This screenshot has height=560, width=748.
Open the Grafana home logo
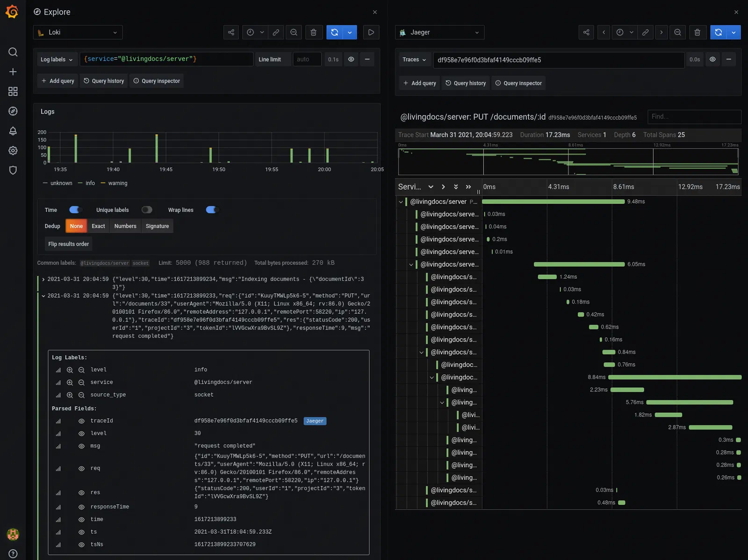12,12
